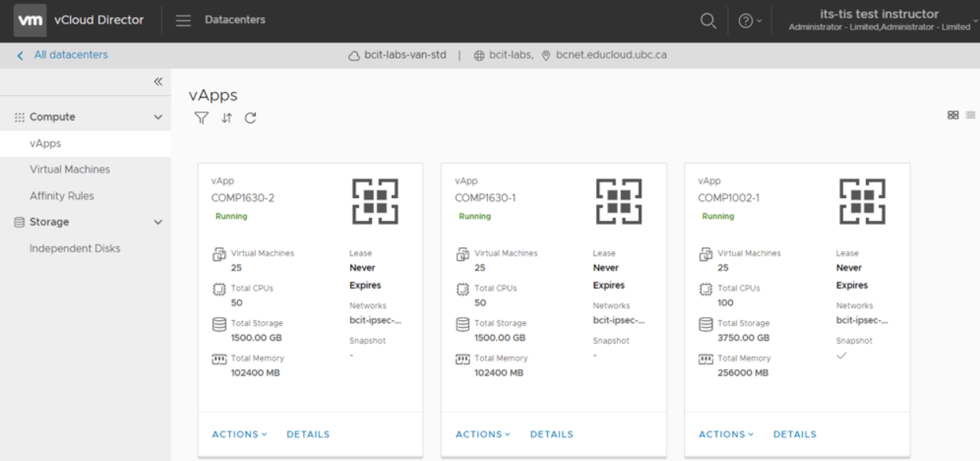Click the COMP1002-1 vApp name
The height and width of the screenshot is (461, 980).
pyautogui.click(x=729, y=198)
